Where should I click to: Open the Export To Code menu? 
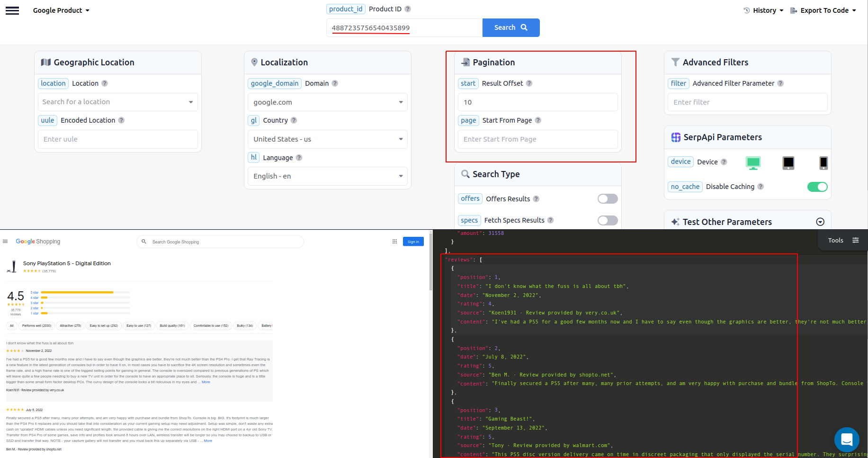(x=823, y=10)
